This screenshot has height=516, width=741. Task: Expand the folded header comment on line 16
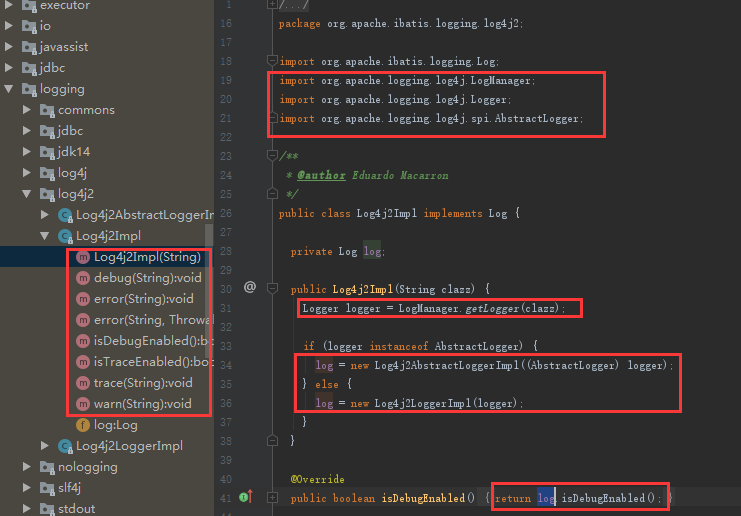pos(272,5)
